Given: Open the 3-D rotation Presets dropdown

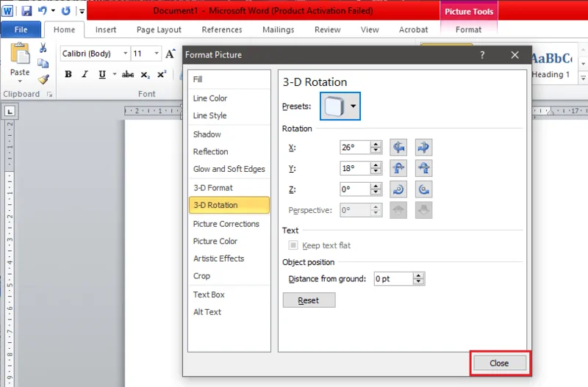Looking at the screenshot, I should [x=340, y=106].
